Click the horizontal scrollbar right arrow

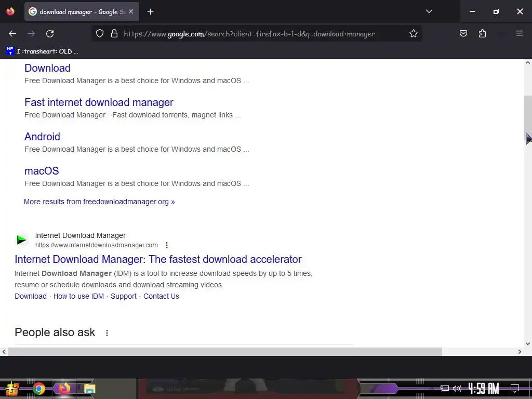520,352
